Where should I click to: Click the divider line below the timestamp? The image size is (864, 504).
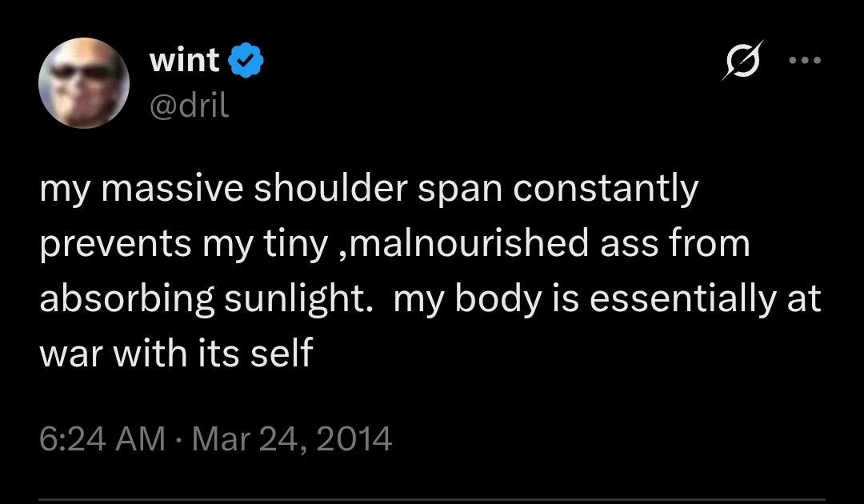pyautogui.click(x=432, y=501)
